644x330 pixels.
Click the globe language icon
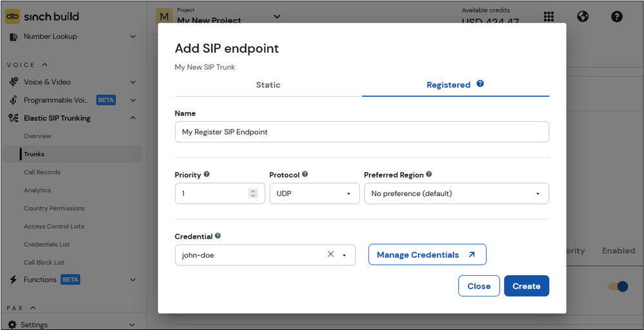pyautogui.click(x=583, y=16)
